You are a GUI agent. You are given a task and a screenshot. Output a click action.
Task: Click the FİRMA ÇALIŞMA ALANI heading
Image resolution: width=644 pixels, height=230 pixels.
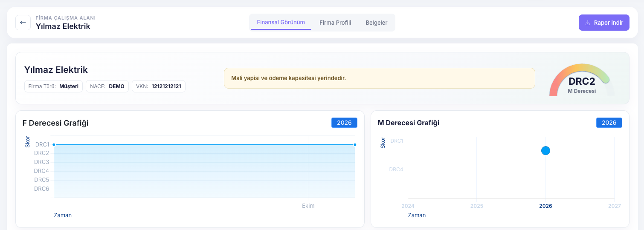[66, 18]
